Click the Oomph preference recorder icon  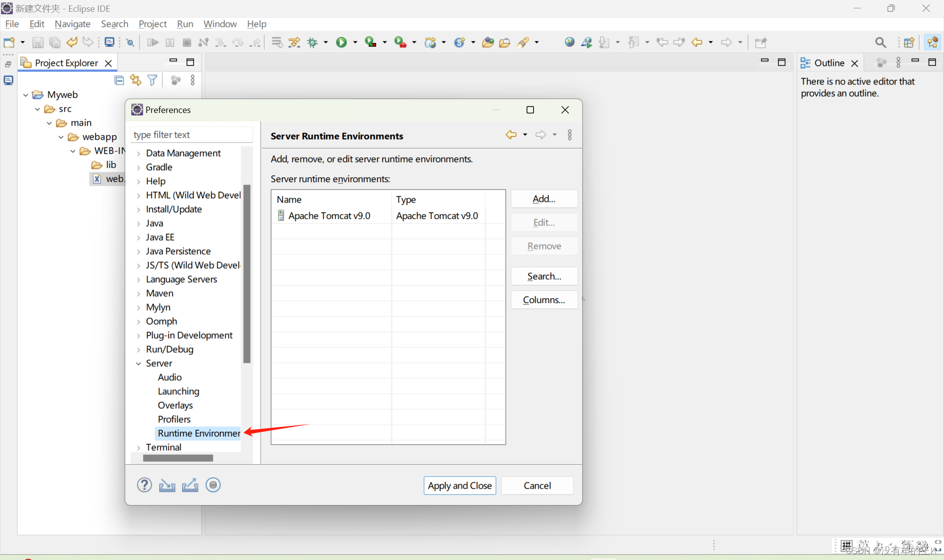(213, 485)
